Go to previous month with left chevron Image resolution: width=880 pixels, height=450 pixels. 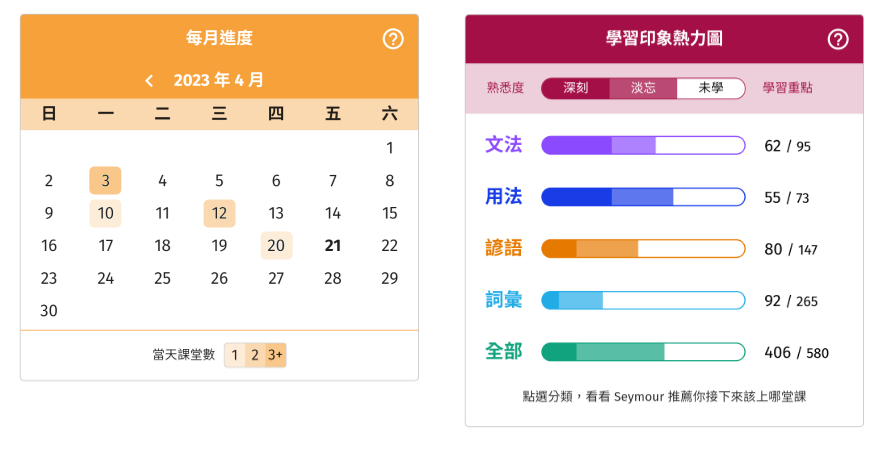149,81
